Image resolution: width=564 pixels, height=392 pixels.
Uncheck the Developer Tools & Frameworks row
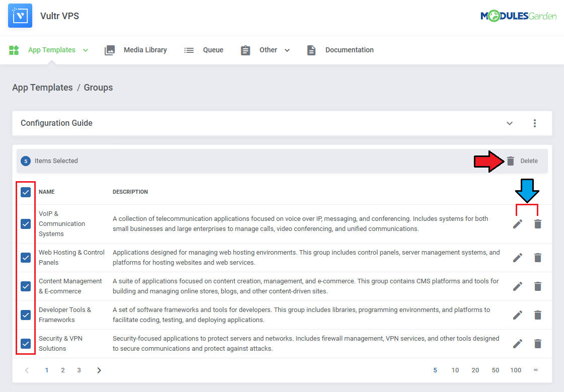pos(26,315)
